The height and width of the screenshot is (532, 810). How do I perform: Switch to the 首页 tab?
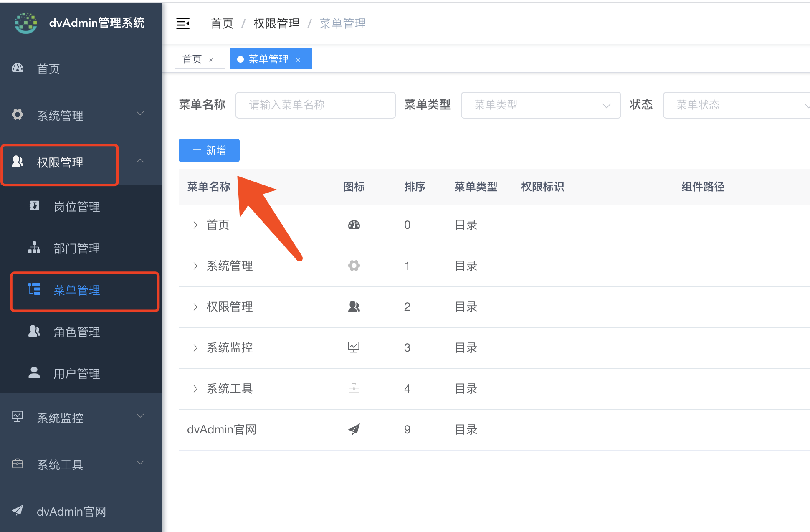pos(192,59)
